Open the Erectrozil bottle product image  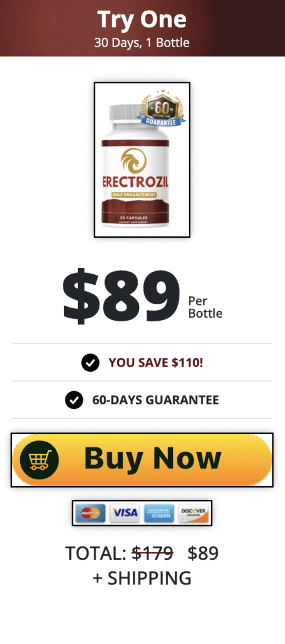click(x=142, y=159)
